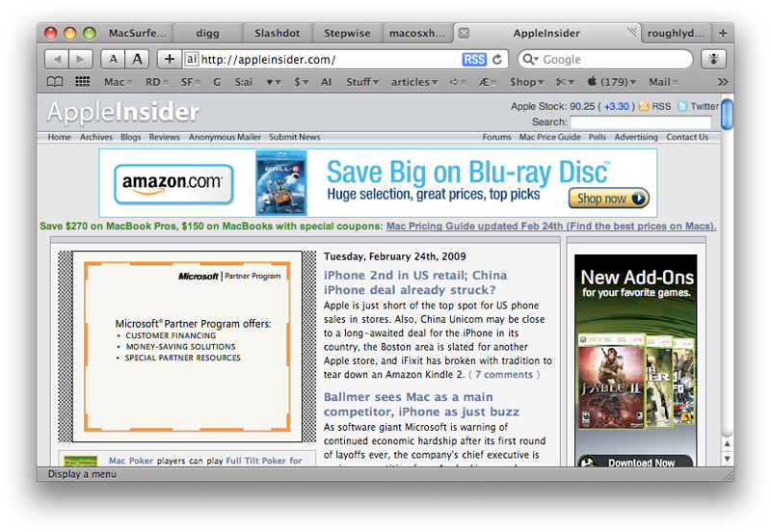Viewport: 771px width, 532px height.
Task: Open the Stuff bookmarks dropdown
Action: pos(362,82)
